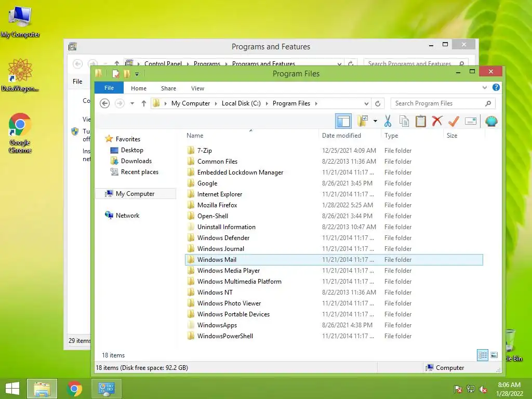The height and width of the screenshot is (399, 532).
Task: Click My Computer in address breadcrumb
Action: click(x=190, y=103)
